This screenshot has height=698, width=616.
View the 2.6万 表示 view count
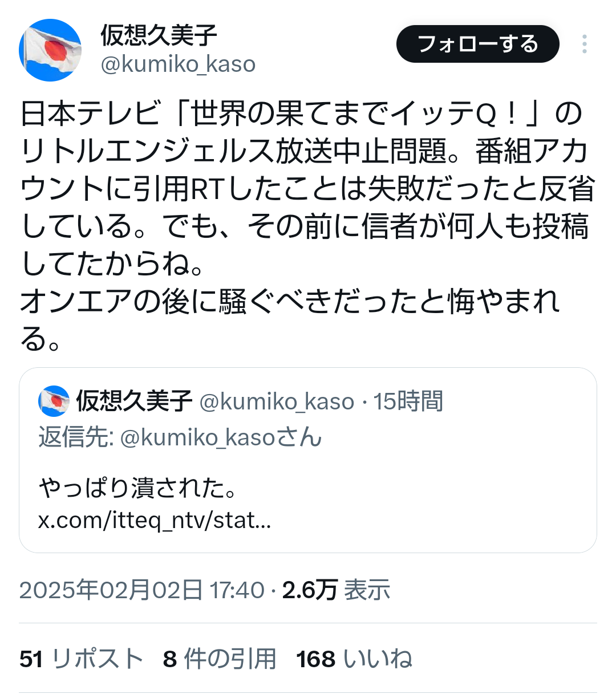point(336,590)
